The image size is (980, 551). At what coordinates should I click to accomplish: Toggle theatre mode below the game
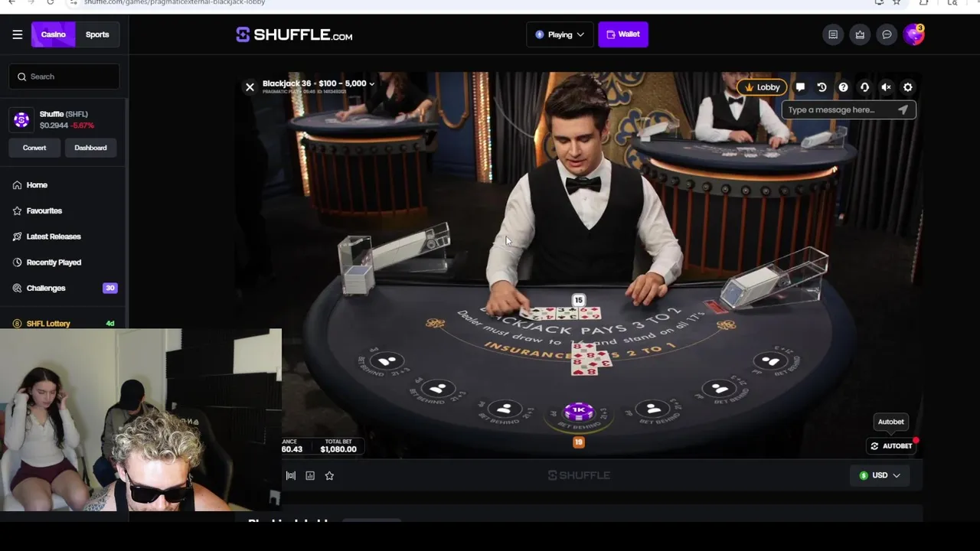[x=291, y=475]
